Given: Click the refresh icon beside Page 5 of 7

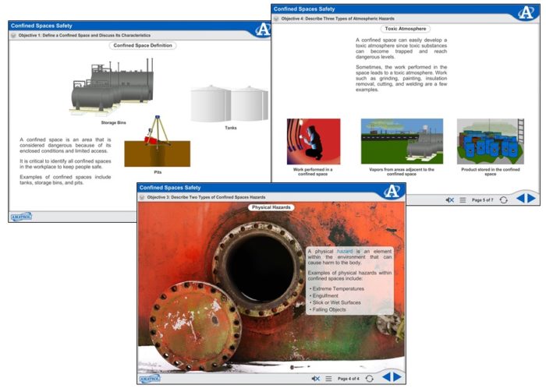Looking at the screenshot, I should pyautogui.click(x=504, y=200).
